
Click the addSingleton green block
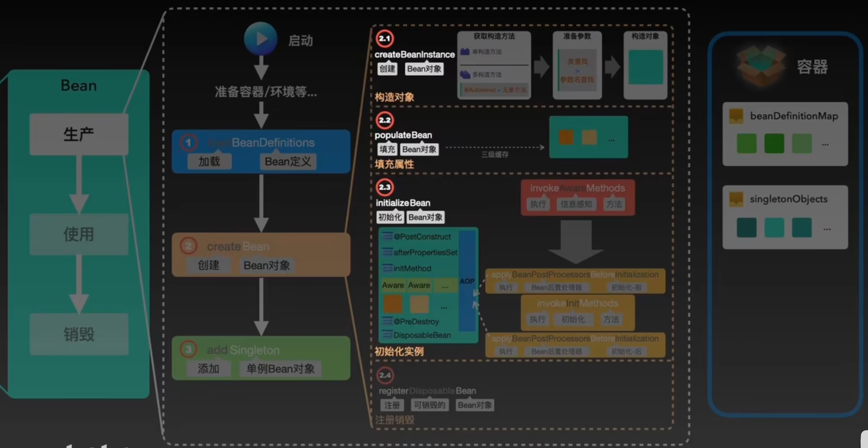pos(261,358)
